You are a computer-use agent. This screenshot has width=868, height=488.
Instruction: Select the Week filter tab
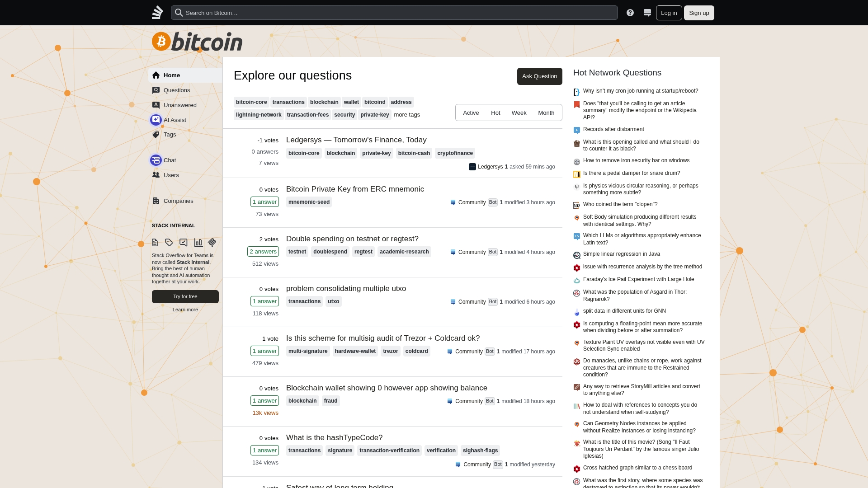[x=519, y=113]
